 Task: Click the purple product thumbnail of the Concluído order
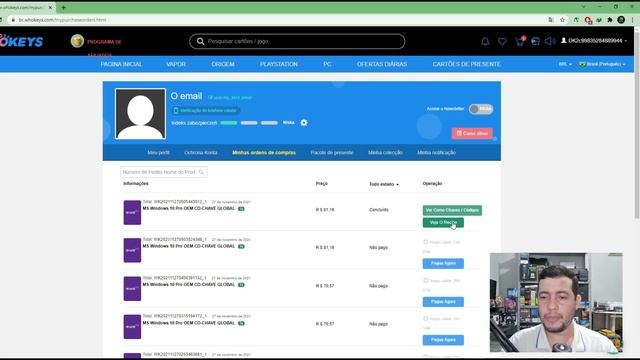(x=132, y=212)
